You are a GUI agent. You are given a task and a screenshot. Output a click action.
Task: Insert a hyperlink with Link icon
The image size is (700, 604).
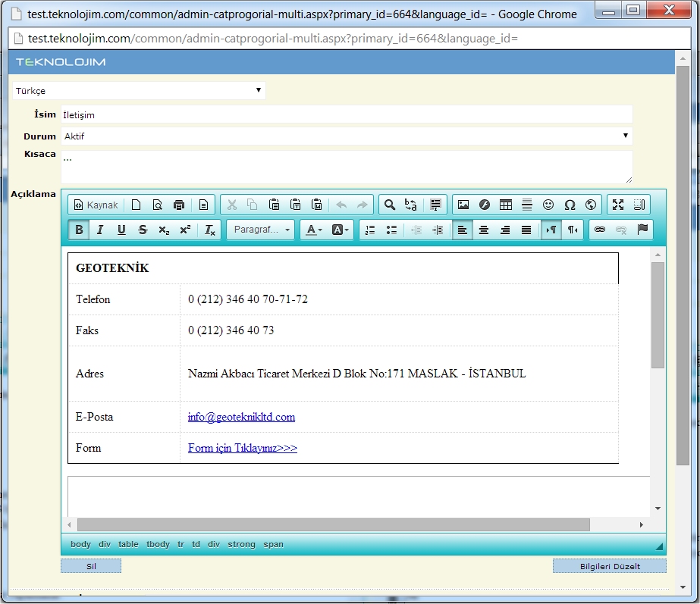pyautogui.click(x=600, y=230)
